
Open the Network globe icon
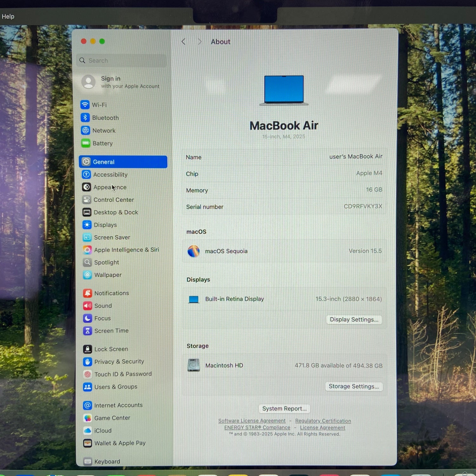(85, 130)
